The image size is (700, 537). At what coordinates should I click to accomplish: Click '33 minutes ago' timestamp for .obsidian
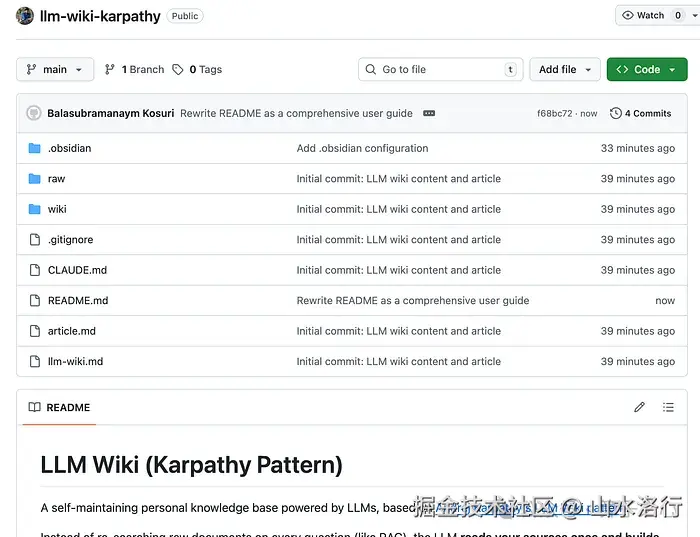tap(638, 148)
